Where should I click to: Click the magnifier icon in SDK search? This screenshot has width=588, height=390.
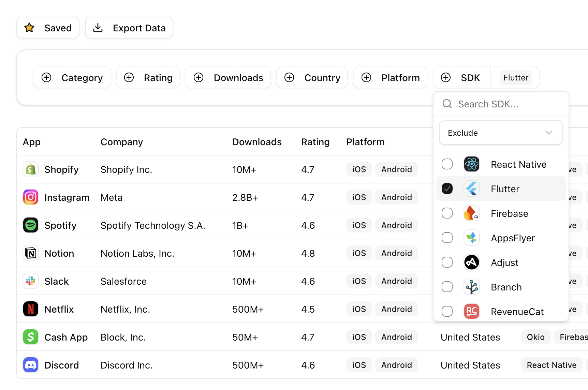pos(447,104)
